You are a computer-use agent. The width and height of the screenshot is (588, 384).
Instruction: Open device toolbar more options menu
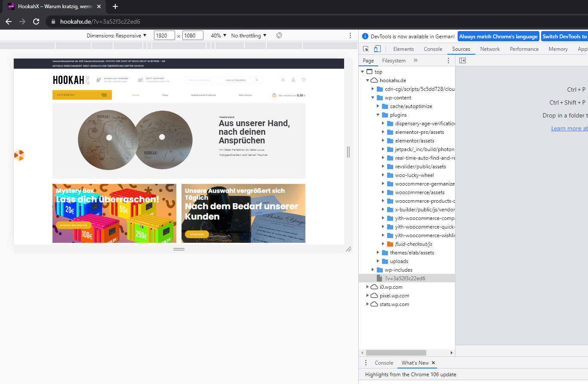tap(350, 35)
